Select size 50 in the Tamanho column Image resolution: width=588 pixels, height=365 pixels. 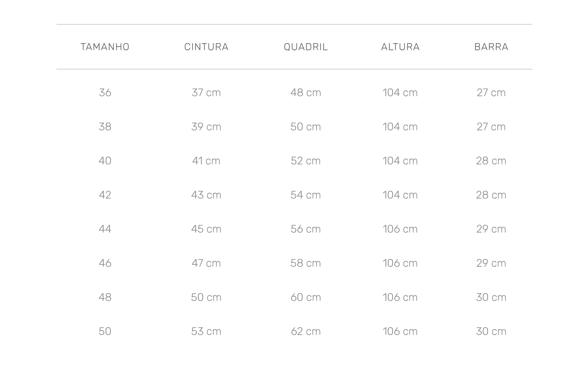105,331
